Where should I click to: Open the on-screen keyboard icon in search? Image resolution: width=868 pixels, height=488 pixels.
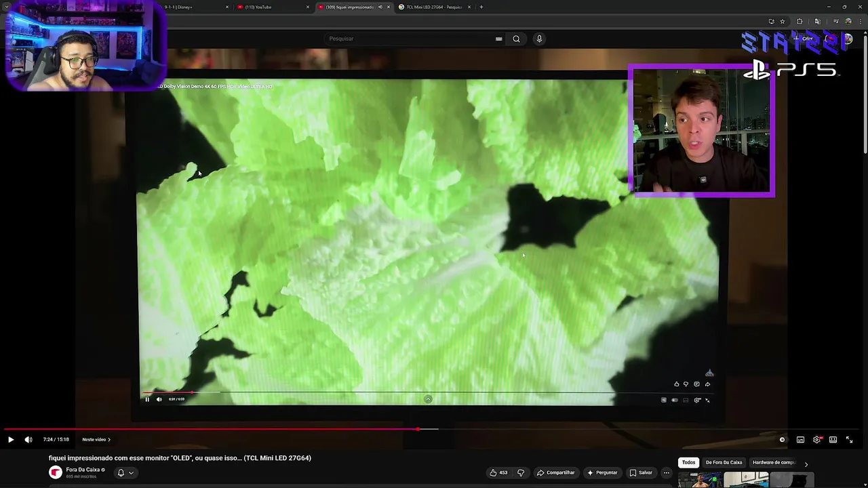pos(498,39)
